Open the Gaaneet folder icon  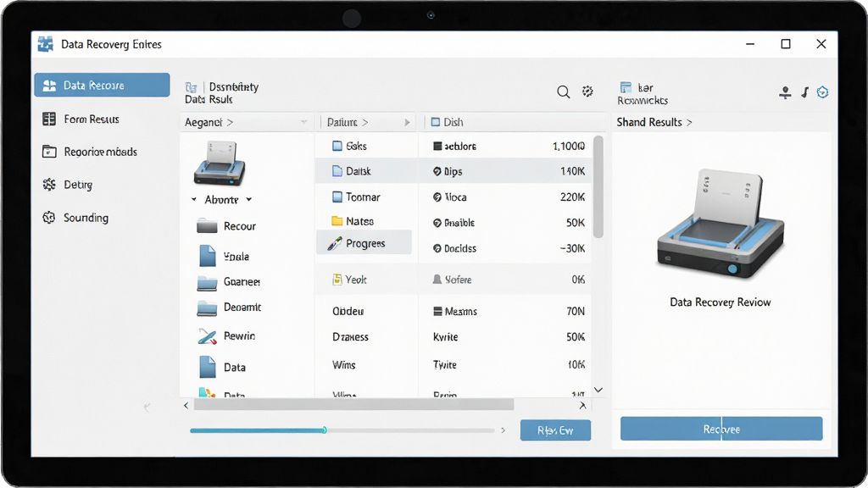coord(207,283)
